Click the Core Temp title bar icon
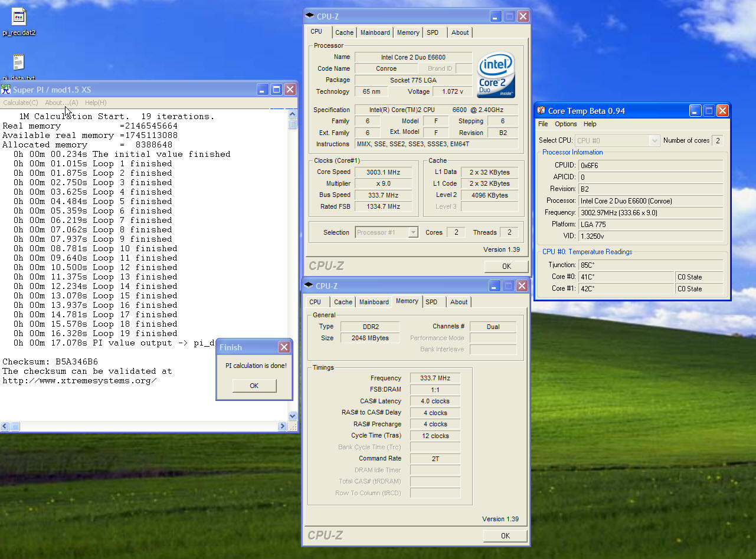Screen dimensions: 756x559 coord(541,111)
